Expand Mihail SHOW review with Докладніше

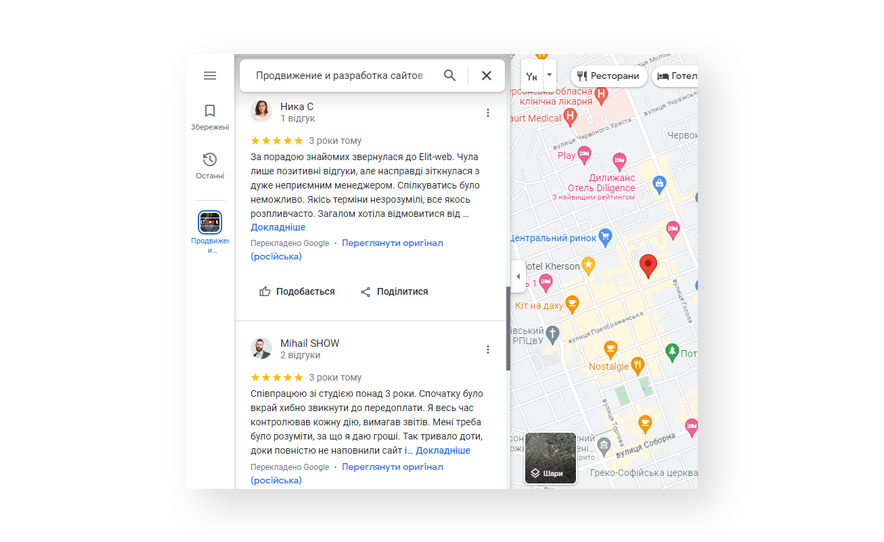pos(443,451)
